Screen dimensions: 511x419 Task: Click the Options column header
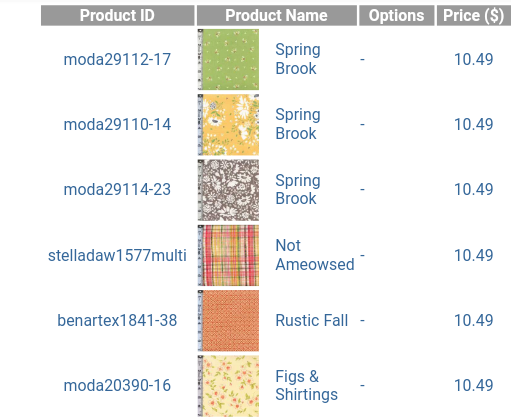[x=396, y=15]
